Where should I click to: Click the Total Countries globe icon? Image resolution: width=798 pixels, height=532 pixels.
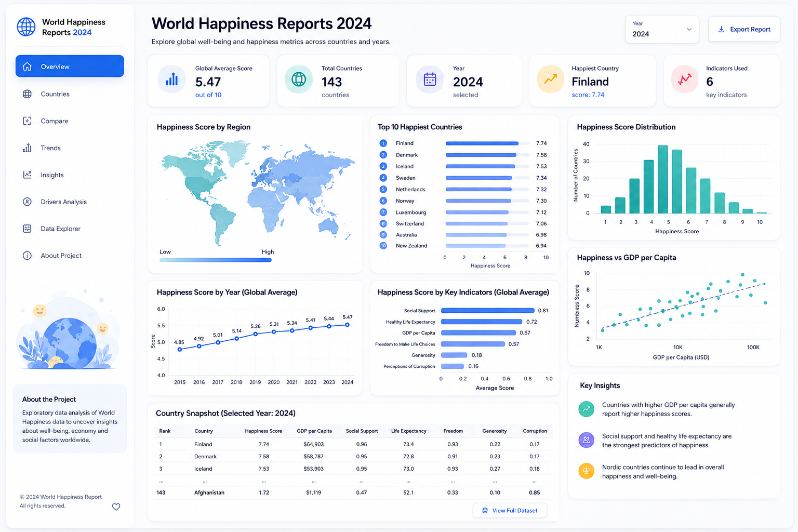point(299,79)
